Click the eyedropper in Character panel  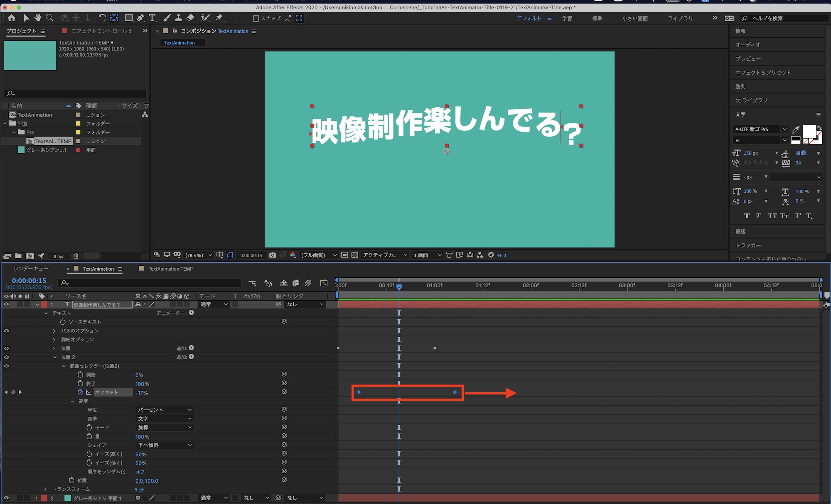tap(796, 130)
